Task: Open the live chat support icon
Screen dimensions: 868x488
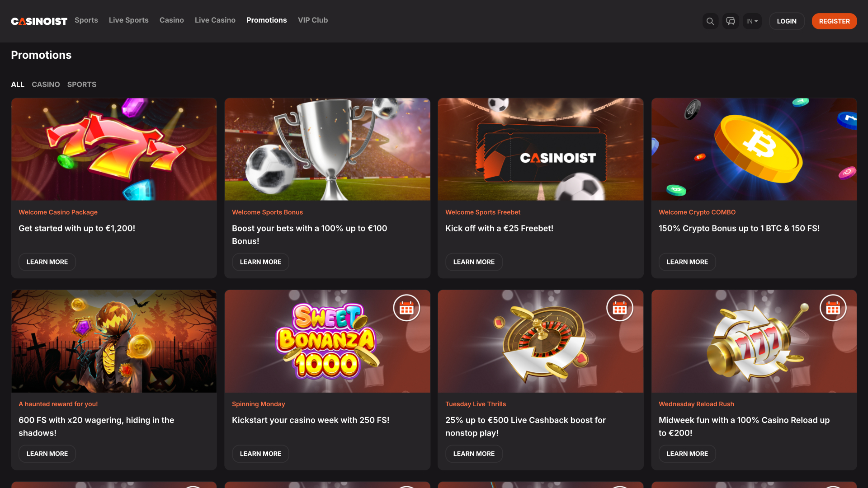Action: (x=731, y=21)
